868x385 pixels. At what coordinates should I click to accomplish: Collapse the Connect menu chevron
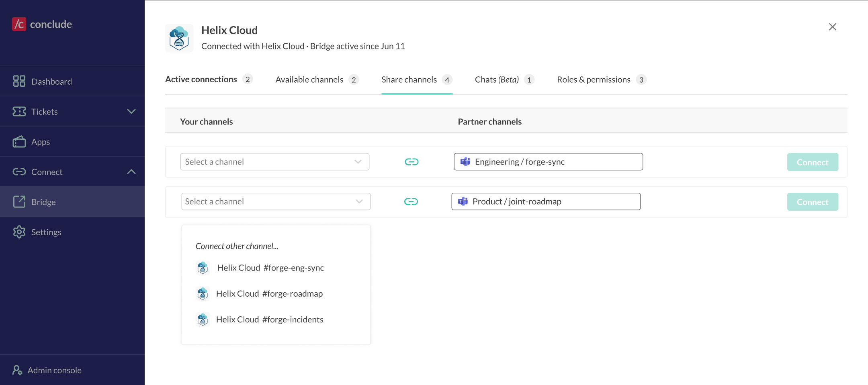[x=131, y=172]
